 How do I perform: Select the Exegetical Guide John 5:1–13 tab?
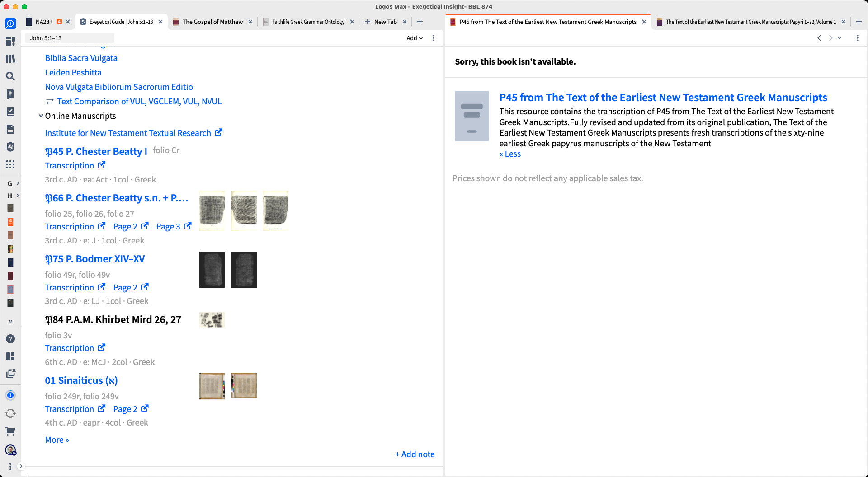121,22
